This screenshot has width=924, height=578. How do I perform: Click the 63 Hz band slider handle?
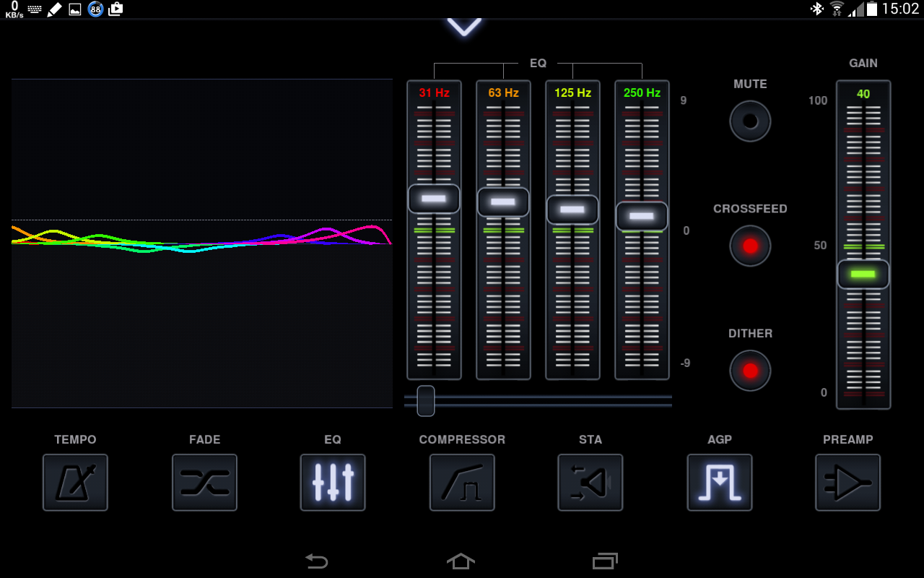[503, 202]
